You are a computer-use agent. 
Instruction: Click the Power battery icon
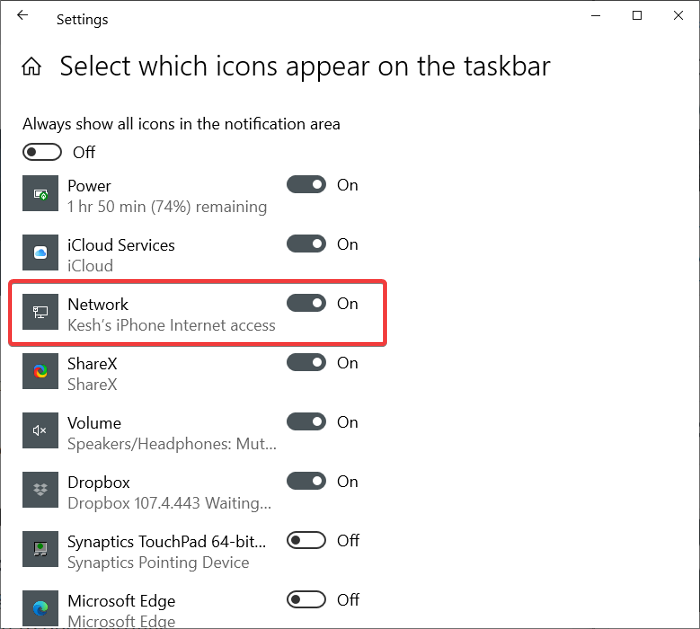pyautogui.click(x=41, y=193)
